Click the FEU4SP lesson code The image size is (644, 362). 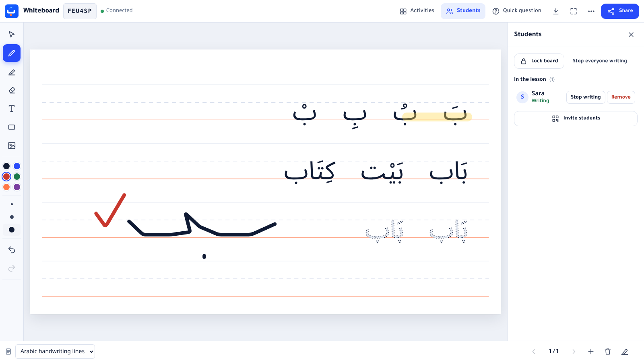click(80, 11)
